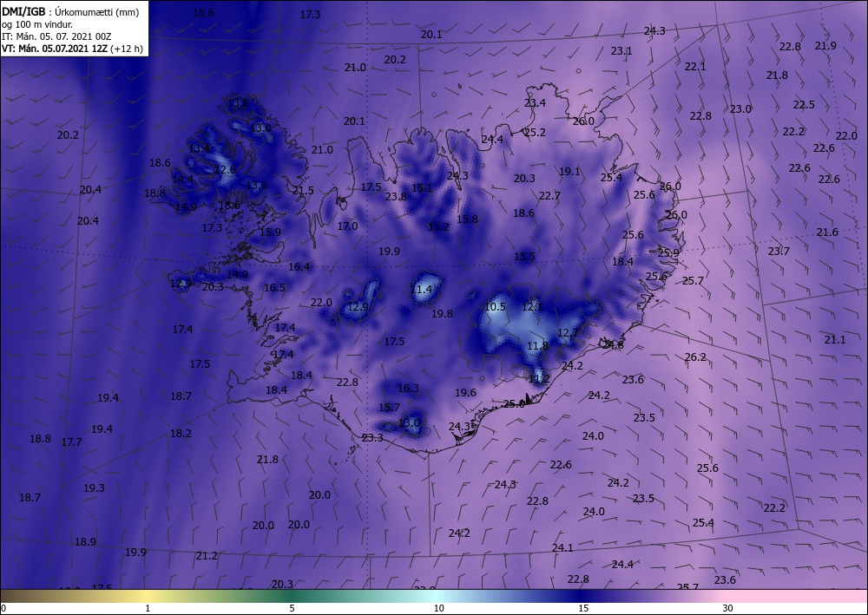Select the 11.8 map value

coord(537,345)
